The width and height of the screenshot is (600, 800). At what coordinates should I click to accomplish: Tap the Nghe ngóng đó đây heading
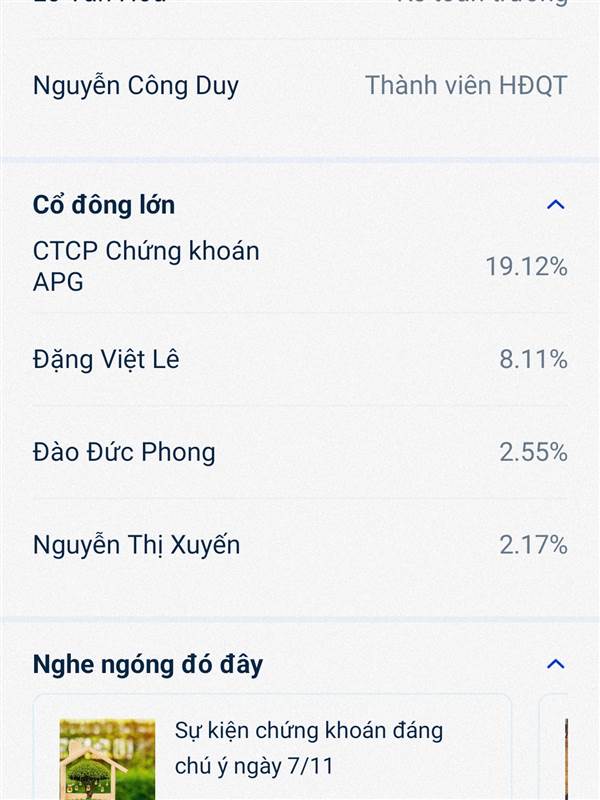[x=148, y=665]
